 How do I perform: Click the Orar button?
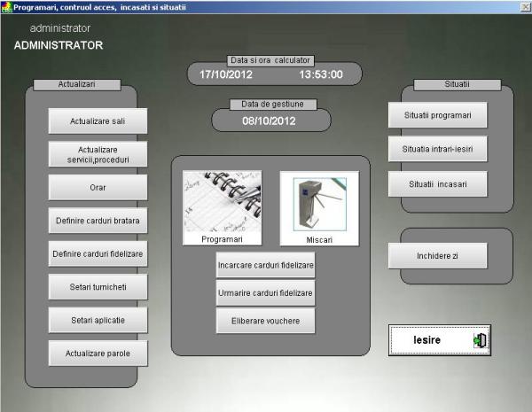click(98, 187)
